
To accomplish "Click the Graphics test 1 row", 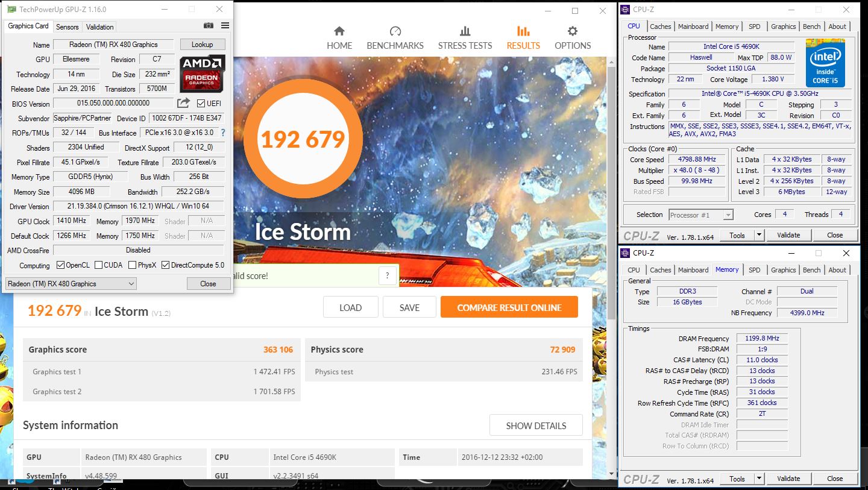I will tap(162, 372).
